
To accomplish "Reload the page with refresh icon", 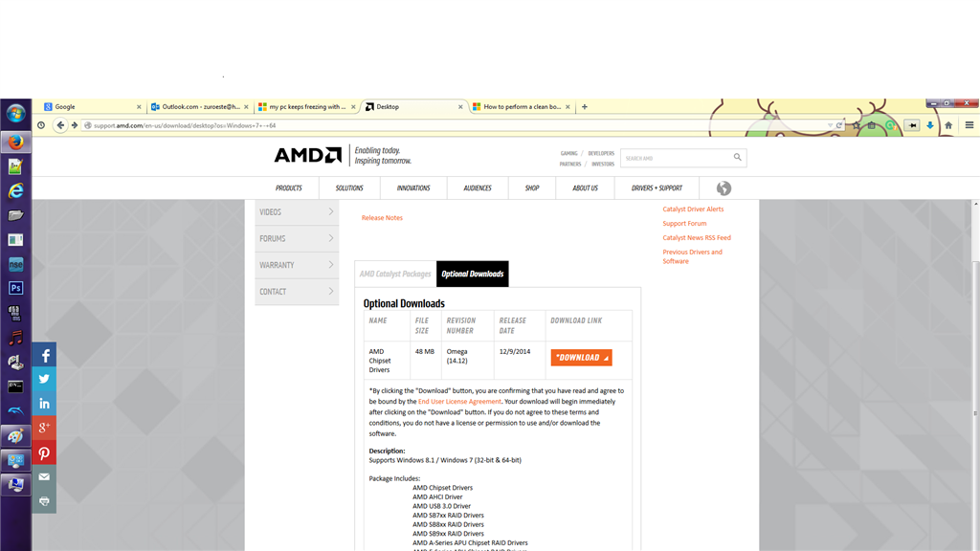I will (839, 125).
